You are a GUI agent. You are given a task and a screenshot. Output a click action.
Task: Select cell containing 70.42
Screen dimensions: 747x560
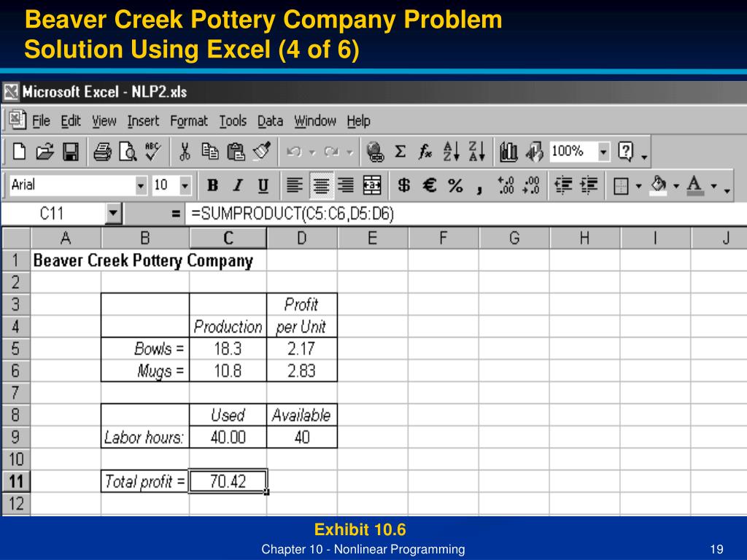point(228,481)
